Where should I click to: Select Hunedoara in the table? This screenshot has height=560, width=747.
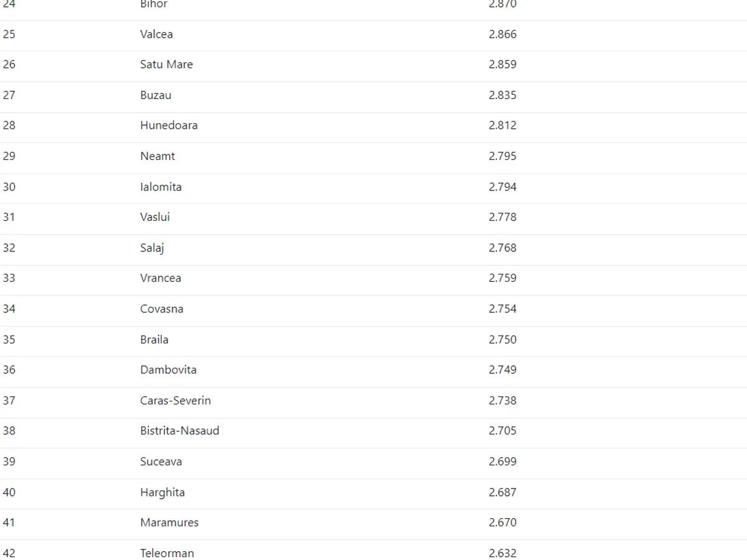(x=169, y=125)
